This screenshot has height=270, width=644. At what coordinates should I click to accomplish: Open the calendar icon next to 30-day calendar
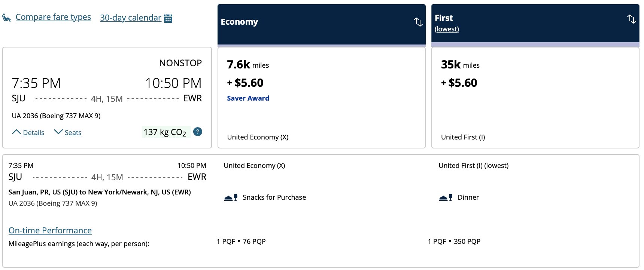168,18
